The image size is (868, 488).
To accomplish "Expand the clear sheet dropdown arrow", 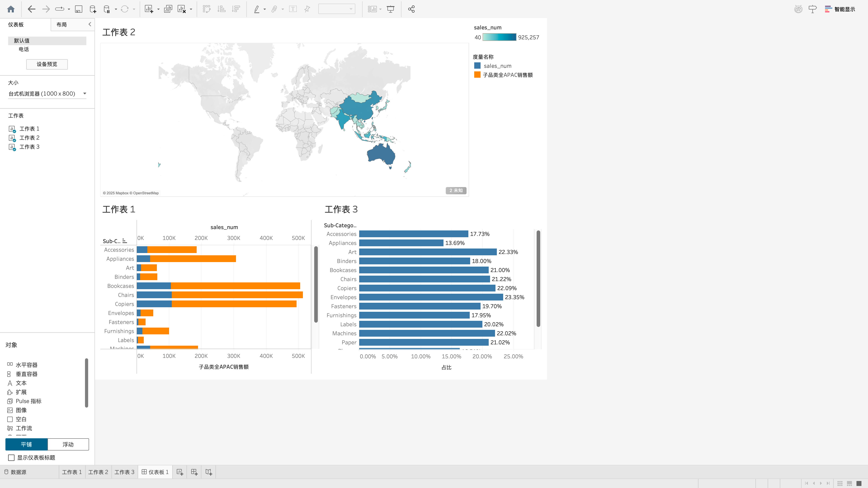I will 191,9.
